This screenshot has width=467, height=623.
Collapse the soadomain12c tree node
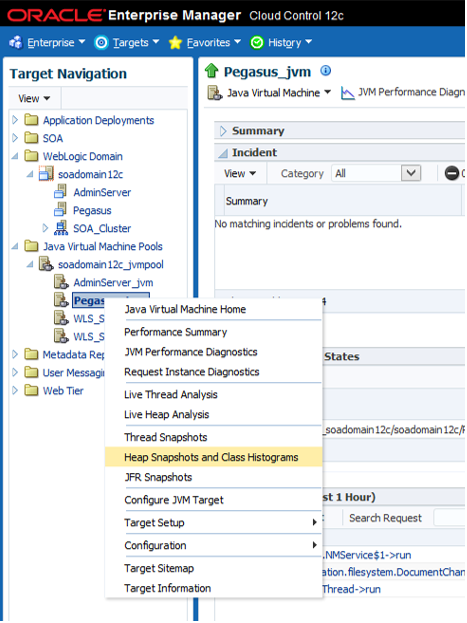[x=30, y=174]
